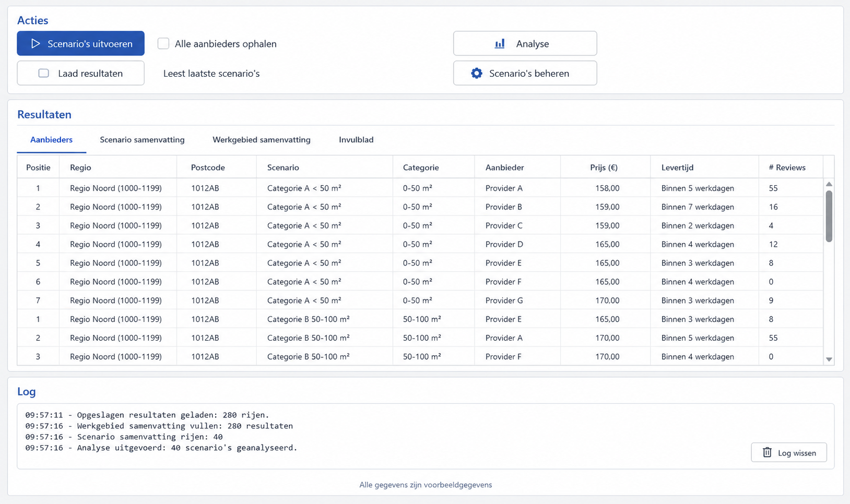
Task: Click the Postcode column header
Action: pyautogui.click(x=217, y=167)
